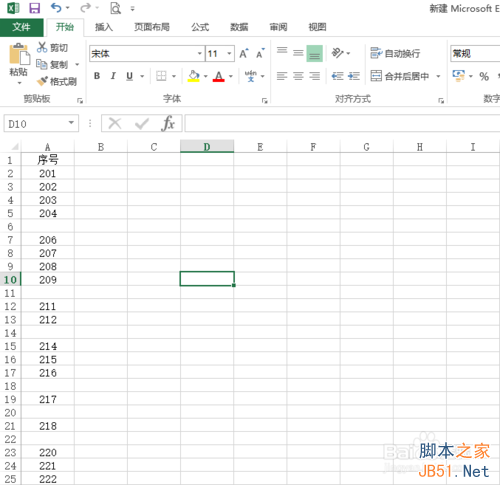Open borders dropdown arrow
Image resolution: width=500 pixels, height=485 pixels.
pyautogui.click(x=174, y=76)
